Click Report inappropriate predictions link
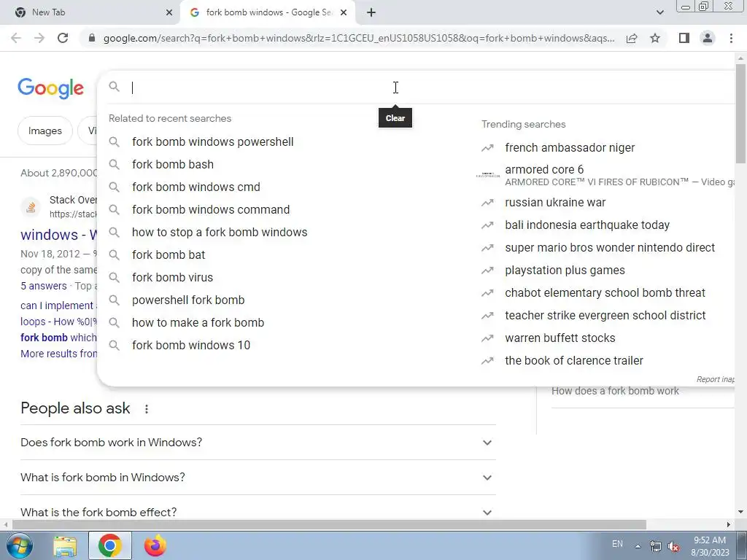Viewport: 747px width, 560px height. (715, 379)
